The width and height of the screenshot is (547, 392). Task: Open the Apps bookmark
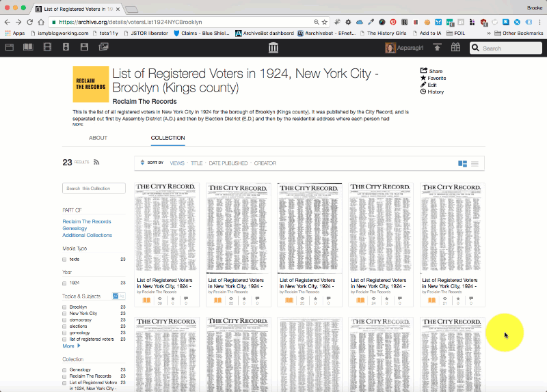coord(15,33)
